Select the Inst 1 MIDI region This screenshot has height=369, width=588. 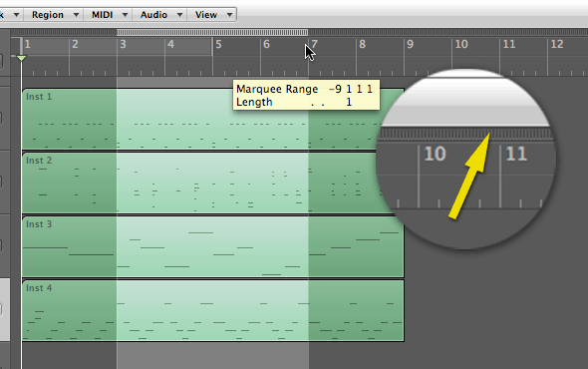(213, 119)
